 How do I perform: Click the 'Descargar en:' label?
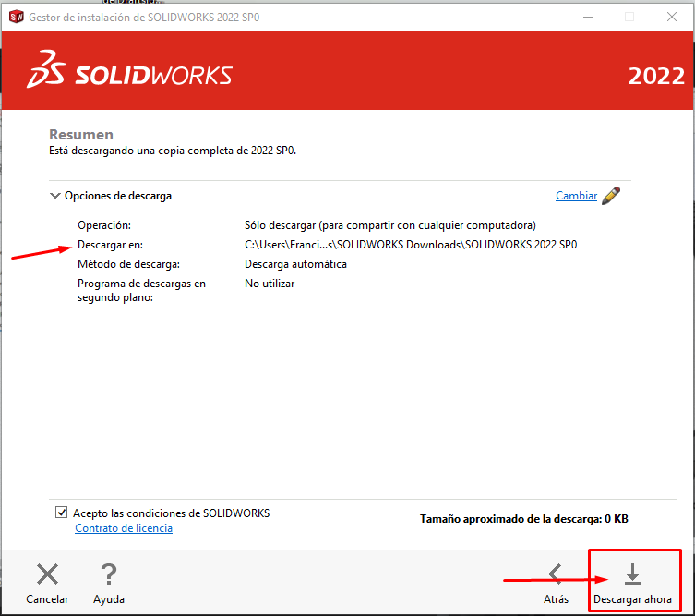[111, 245]
